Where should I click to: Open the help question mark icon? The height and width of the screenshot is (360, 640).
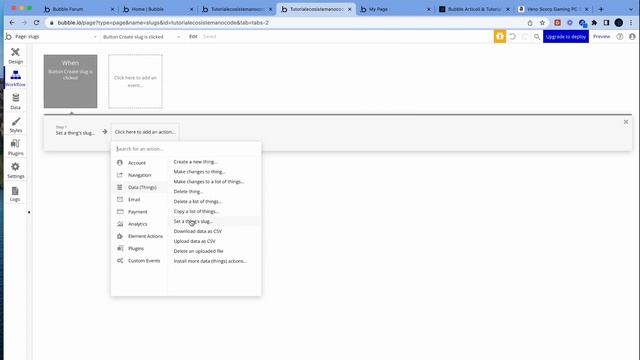coord(620,36)
